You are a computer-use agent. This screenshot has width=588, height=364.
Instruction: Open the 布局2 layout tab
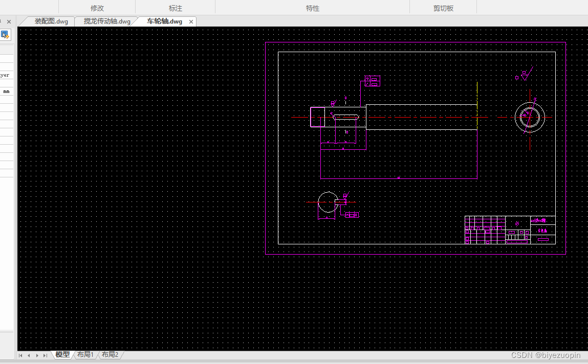coord(110,354)
